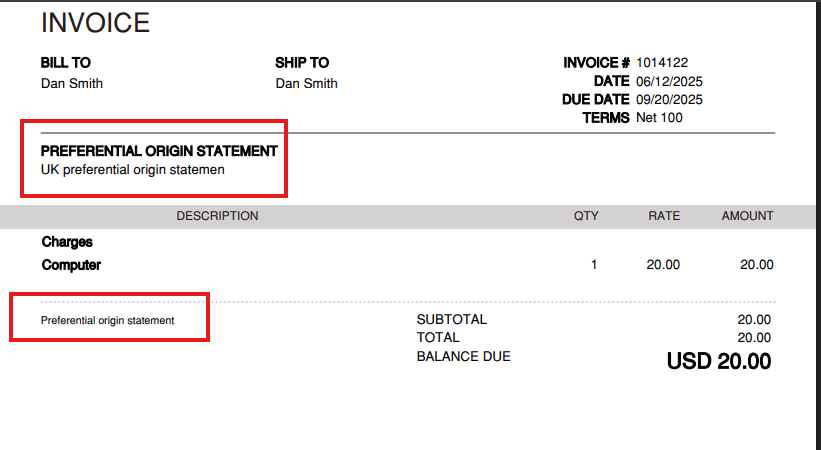
Task: Click the PREFERENTIAL ORIGIN STATEMENT bold heading
Action: click(x=159, y=151)
